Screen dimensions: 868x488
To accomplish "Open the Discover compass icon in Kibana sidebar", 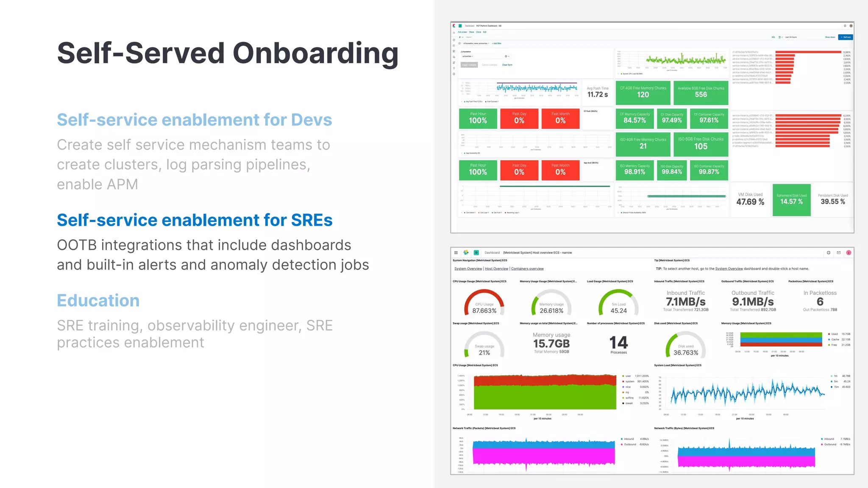I will click(x=454, y=40).
